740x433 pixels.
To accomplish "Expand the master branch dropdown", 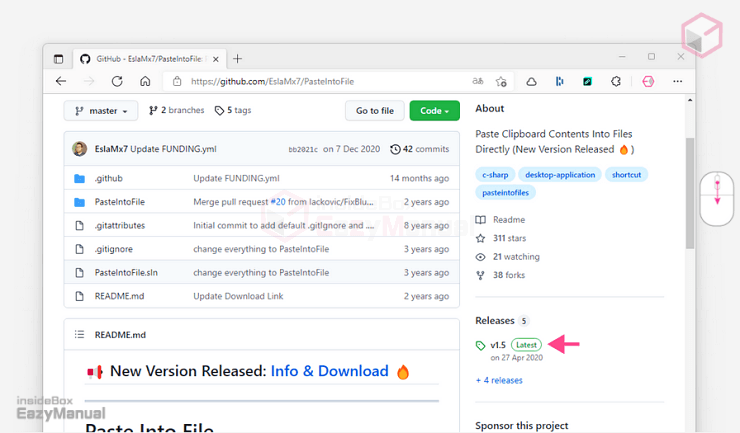I will (x=101, y=110).
